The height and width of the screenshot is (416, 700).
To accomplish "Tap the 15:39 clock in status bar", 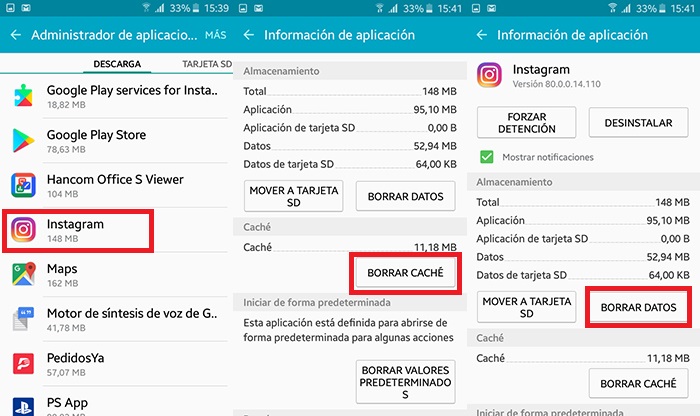I will click(216, 8).
